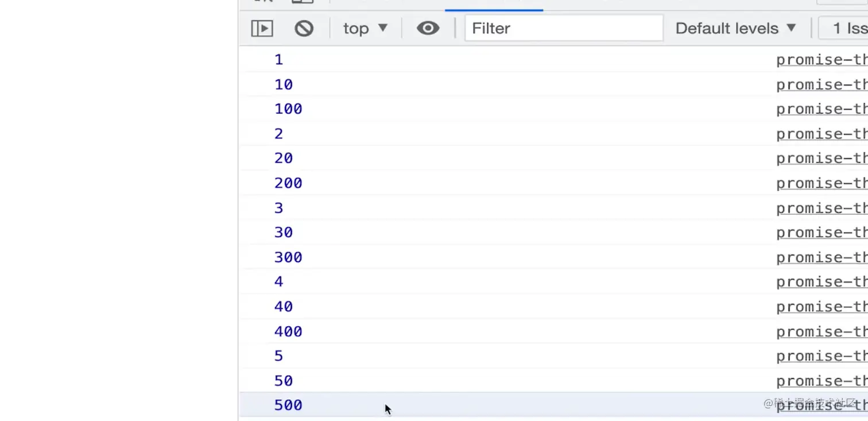Open the source link for log 2
Screen dimensions: 868x421
(822, 134)
